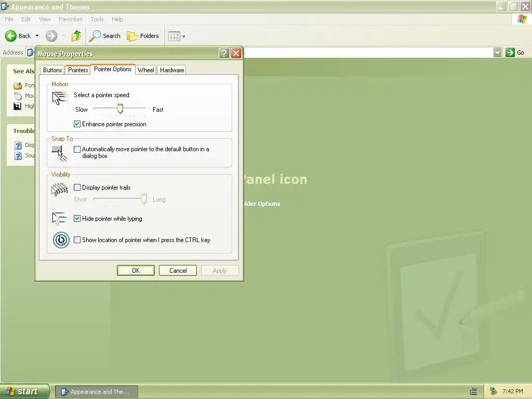This screenshot has height=399, width=532.
Task: Open the Display troubleshooter help icon
Action: pos(18,145)
